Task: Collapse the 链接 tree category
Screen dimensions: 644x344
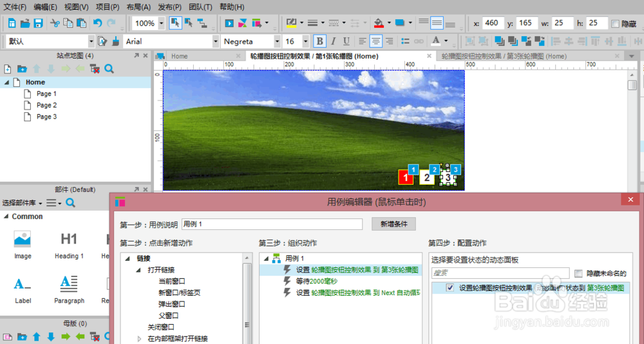Action: [128, 258]
